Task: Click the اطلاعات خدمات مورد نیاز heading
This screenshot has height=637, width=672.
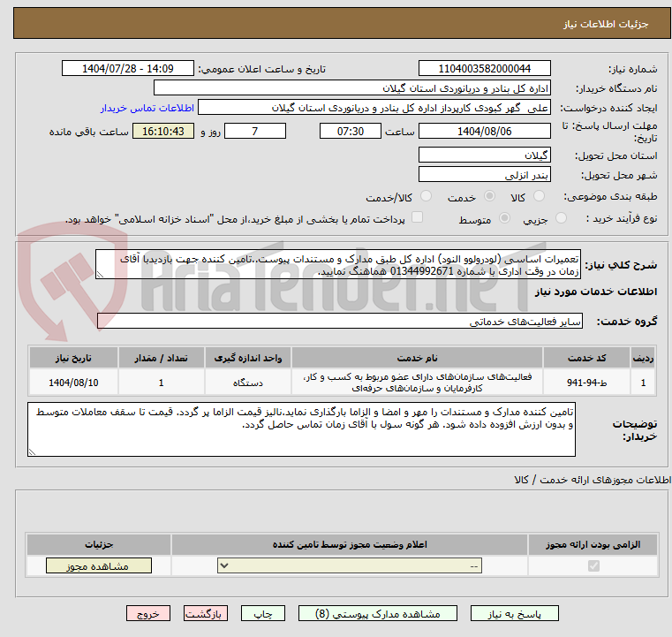Action: (596, 292)
